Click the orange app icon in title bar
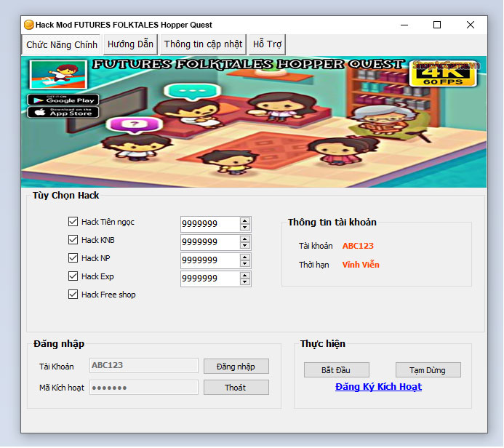This screenshot has height=448, width=504. [28, 25]
